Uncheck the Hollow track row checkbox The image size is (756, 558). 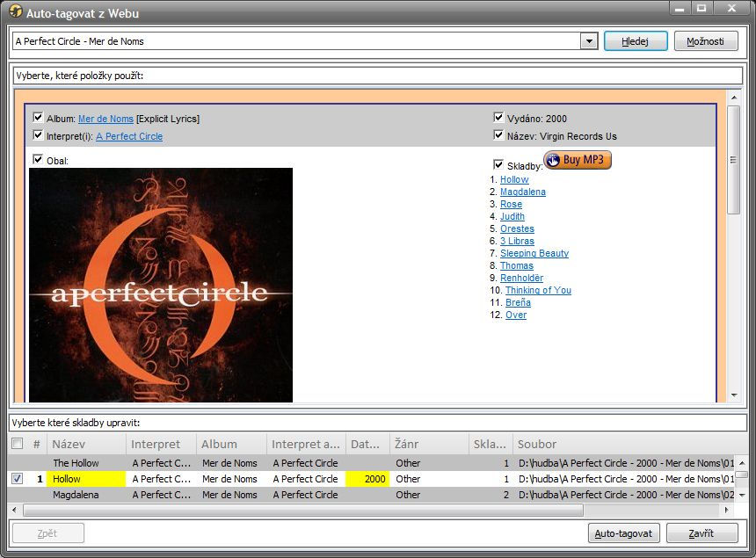pyautogui.click(x=18, y=479)
